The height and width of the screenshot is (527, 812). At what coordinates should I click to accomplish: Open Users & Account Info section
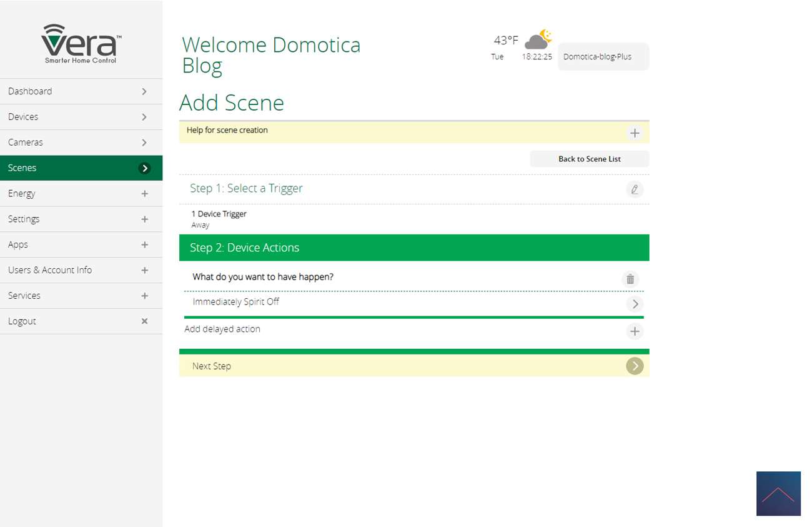pos(81,270)
